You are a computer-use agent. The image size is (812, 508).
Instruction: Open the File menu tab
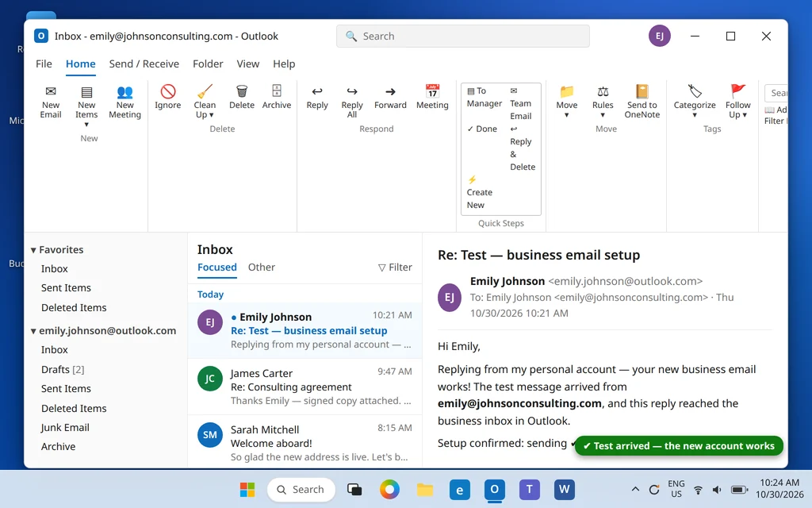pyautogui.click(x=44, y=63)
